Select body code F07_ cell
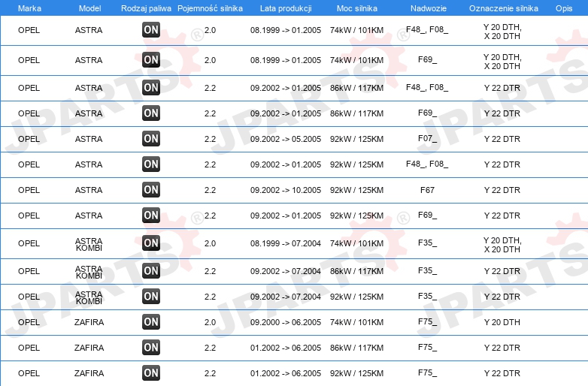The height and width of the screenshot is (386, 588). [x=428, y=139]
